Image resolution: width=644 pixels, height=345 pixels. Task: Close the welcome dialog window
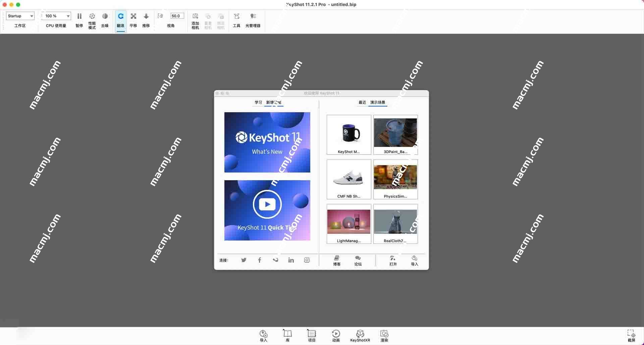coord(217,93)
